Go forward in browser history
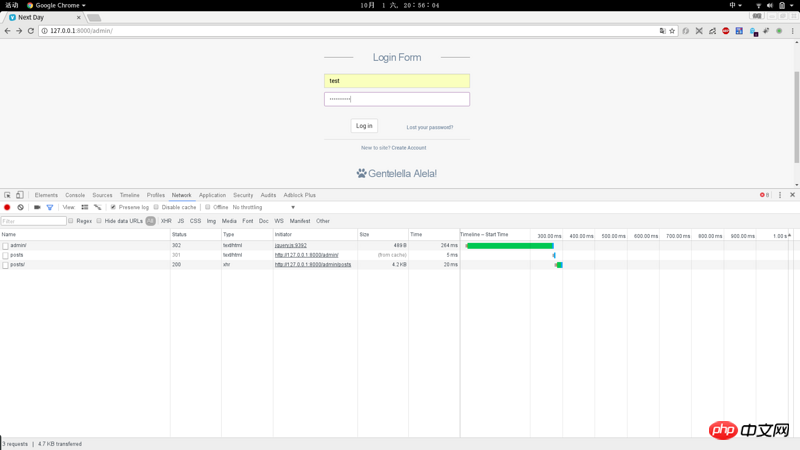The image size is (800, 450). (x=19, y=31)
